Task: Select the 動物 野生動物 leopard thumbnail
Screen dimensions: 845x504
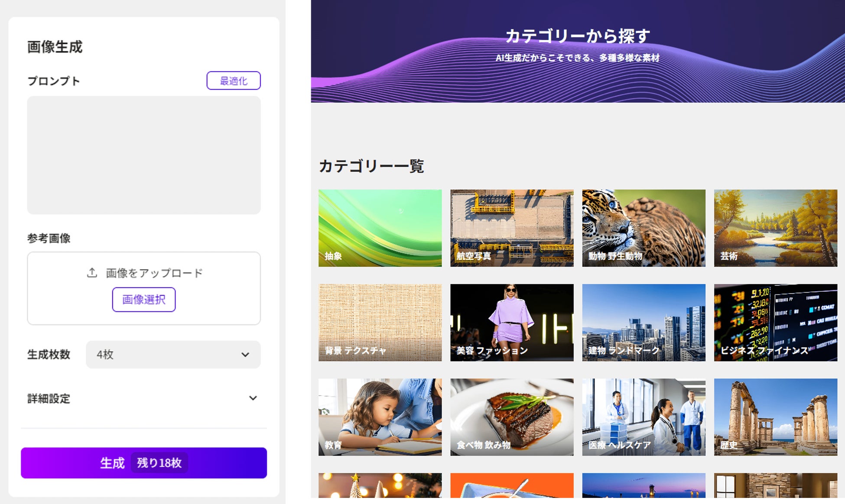Action: [x=643, y=228]
